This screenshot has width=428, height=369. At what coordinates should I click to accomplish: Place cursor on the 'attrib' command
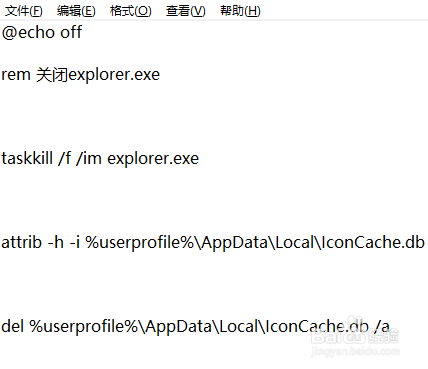[22, 242]
